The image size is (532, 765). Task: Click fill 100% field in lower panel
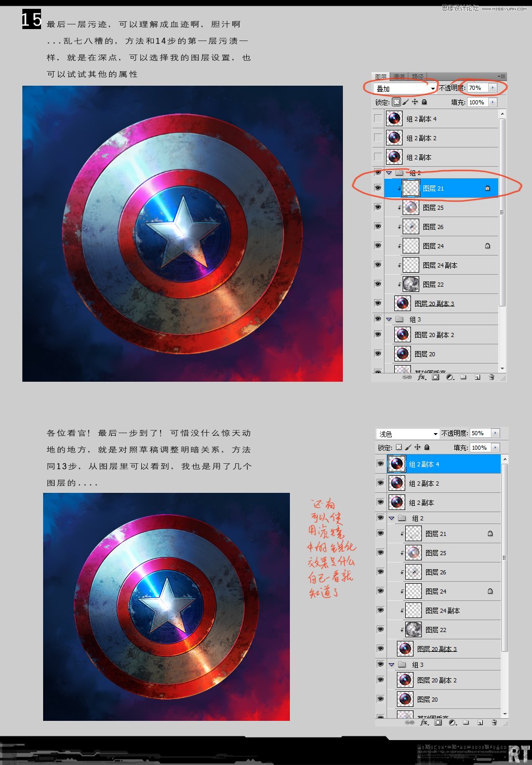[481, 447]
